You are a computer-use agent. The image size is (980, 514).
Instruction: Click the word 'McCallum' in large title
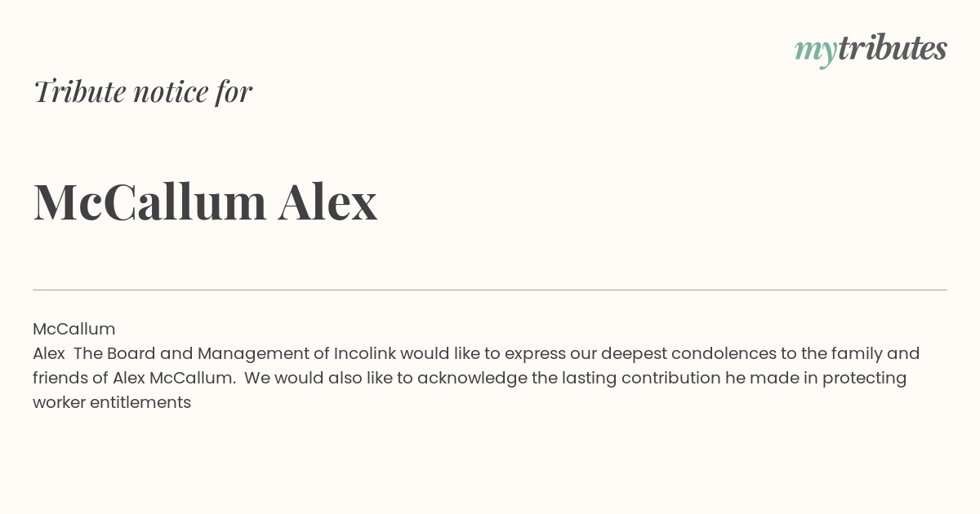150,202
